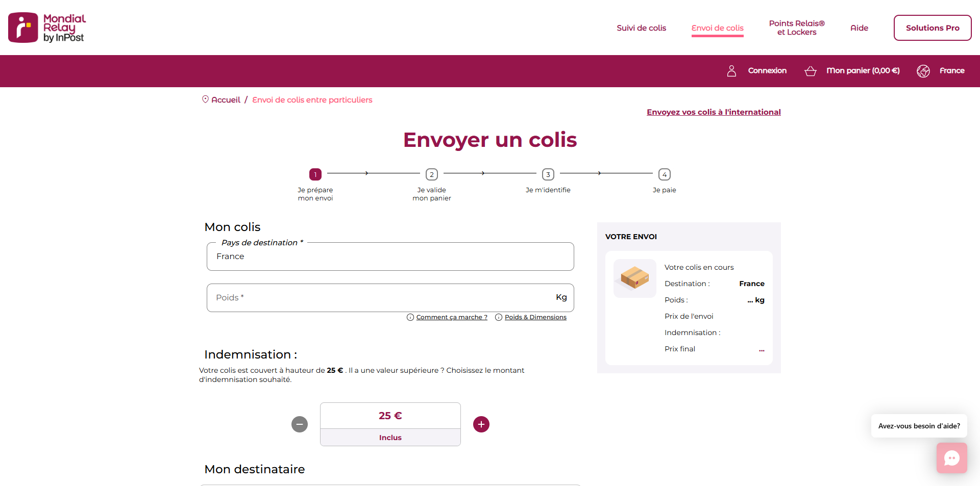The height and width of the screenshot is (486, 980).
Task: Open Points Relais et Lockers menu
Action: [797, 28]
